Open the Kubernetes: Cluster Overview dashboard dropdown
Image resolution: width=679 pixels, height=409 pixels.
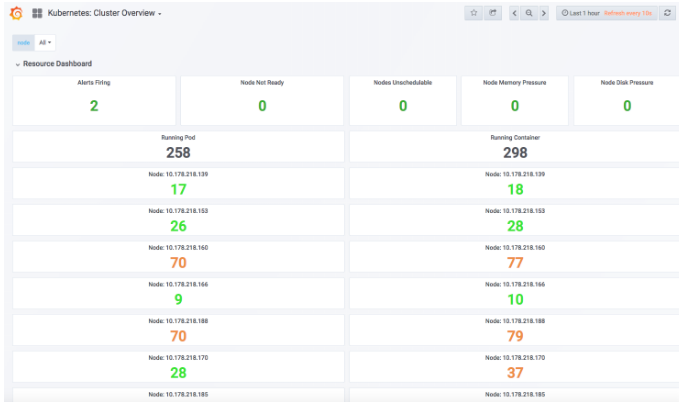(104, 13)
